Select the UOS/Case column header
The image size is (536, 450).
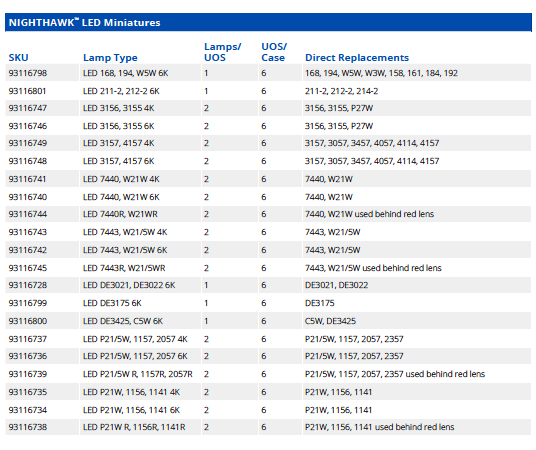(x=274, y=52)
